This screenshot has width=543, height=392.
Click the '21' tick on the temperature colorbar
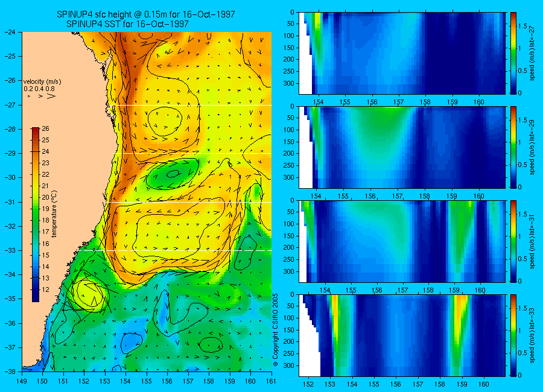pyautogui.click(x=45, y=186)
